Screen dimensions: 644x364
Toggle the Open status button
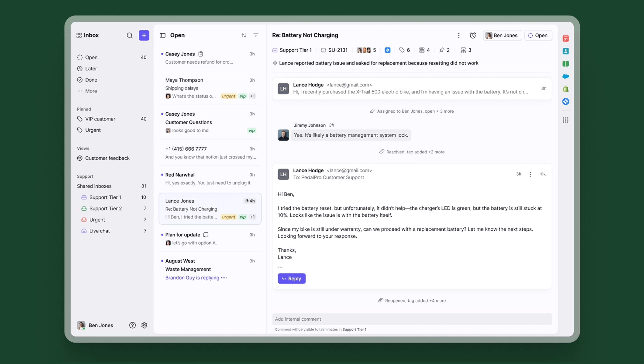coord(538,35)
